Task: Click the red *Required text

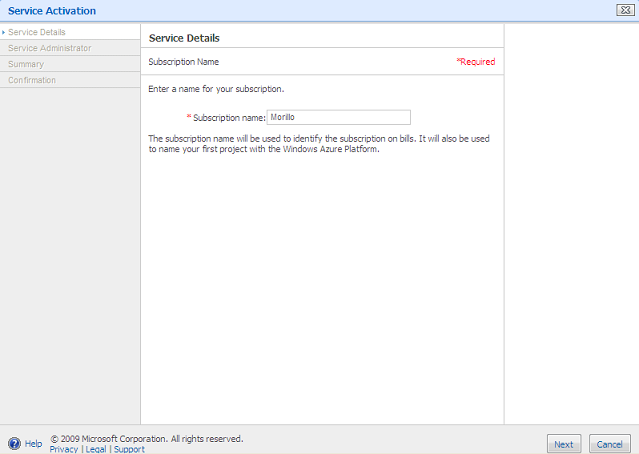Action: [x=476, y=62]
